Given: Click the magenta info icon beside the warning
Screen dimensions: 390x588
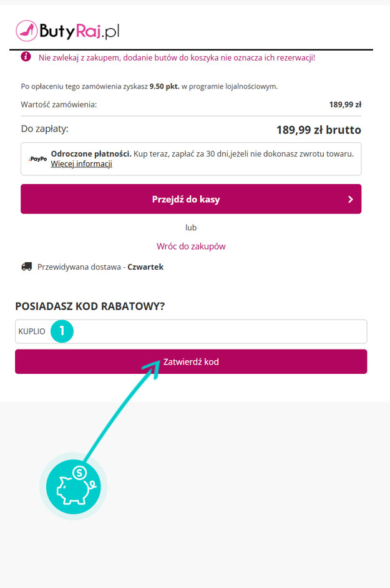Looking at the screenshot, I should tap(26, 57).
